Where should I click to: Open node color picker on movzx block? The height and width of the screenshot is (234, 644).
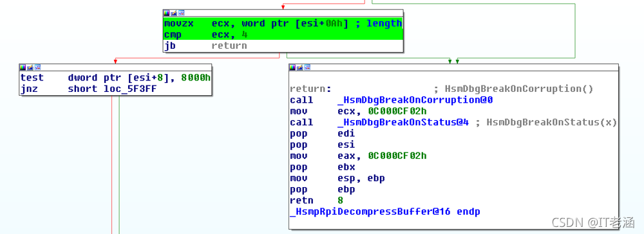click(166, 13)
